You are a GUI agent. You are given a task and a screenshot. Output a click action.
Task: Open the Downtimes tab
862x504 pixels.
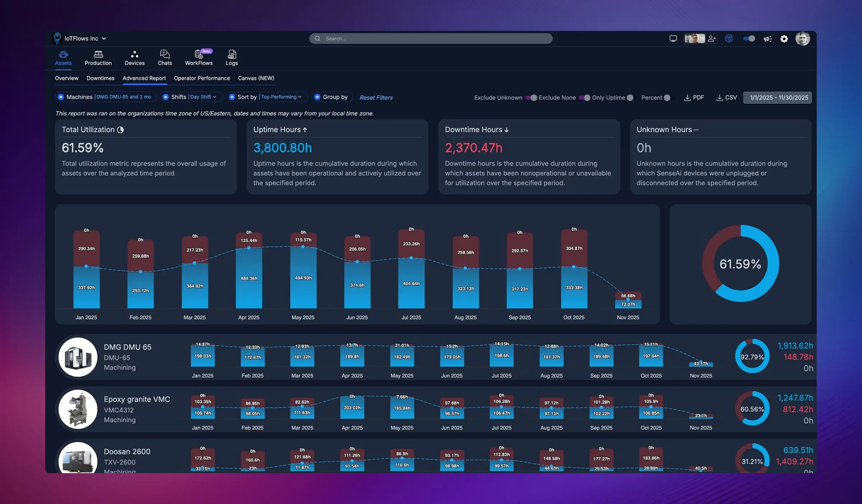click(x=100, y=78)
